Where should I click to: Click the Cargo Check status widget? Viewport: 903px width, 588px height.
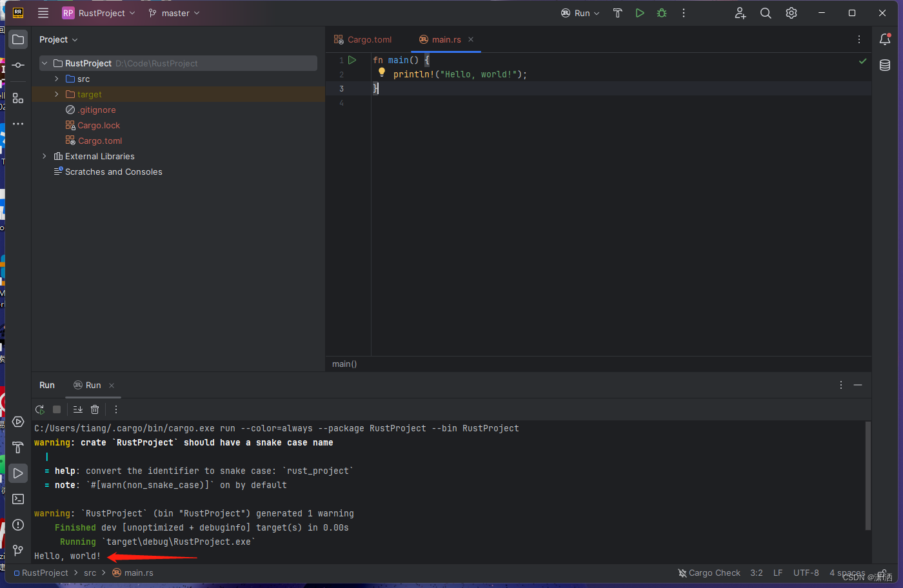[709, 573]
